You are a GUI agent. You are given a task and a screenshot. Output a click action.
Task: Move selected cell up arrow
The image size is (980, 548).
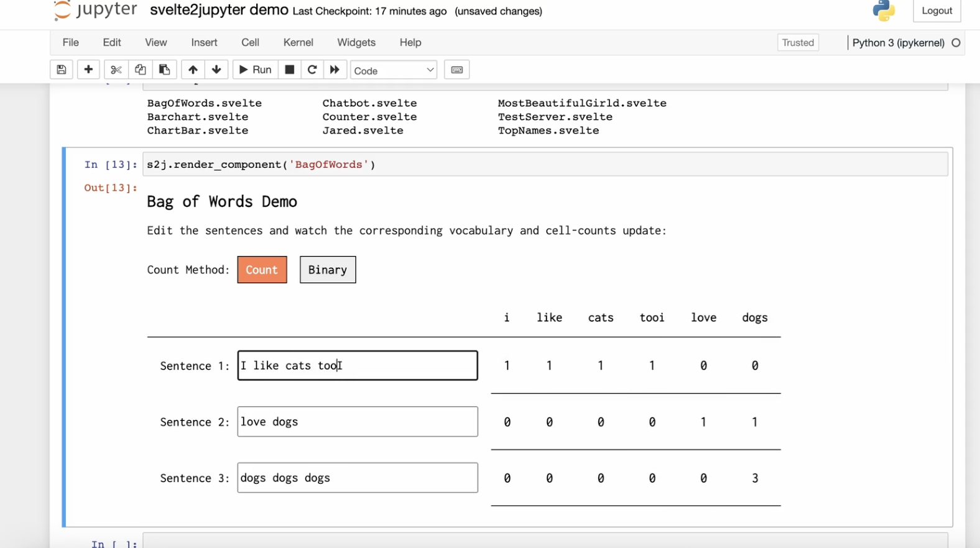[x=193, y=70]
